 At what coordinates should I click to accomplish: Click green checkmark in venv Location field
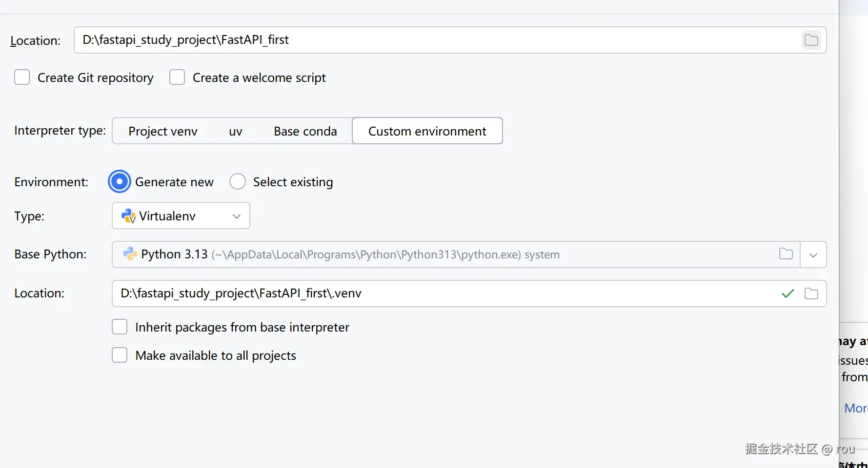pos(787,293)
